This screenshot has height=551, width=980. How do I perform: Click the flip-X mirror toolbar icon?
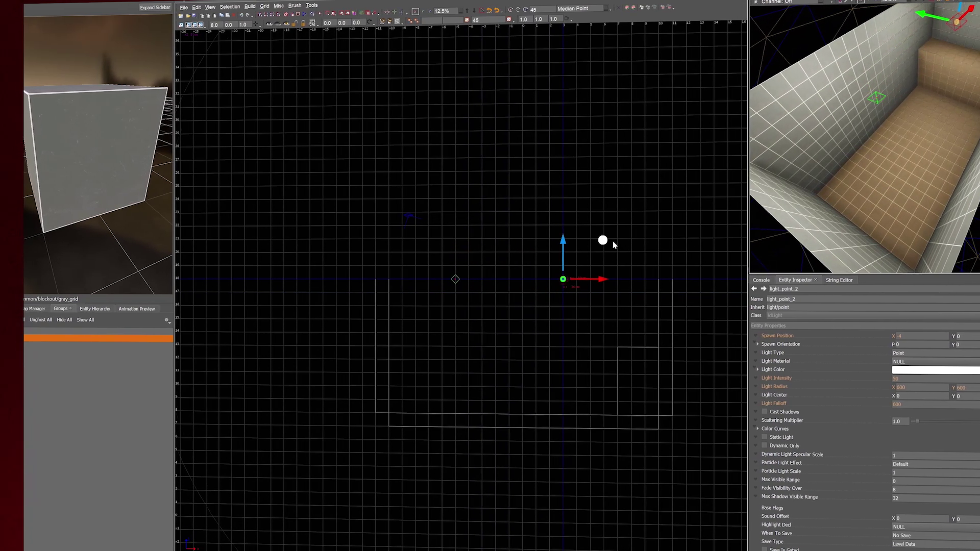pyautogui.click(x=387, y=12)
